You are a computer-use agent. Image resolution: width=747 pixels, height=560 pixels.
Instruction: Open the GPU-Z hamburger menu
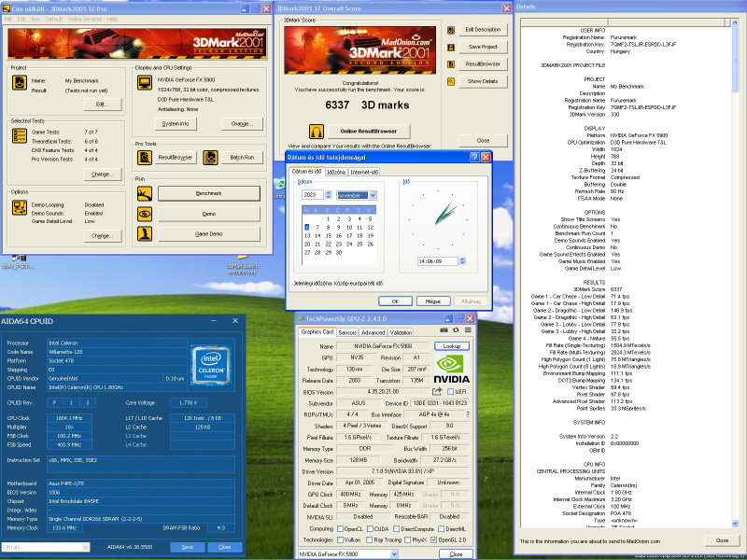coord(469,330)
